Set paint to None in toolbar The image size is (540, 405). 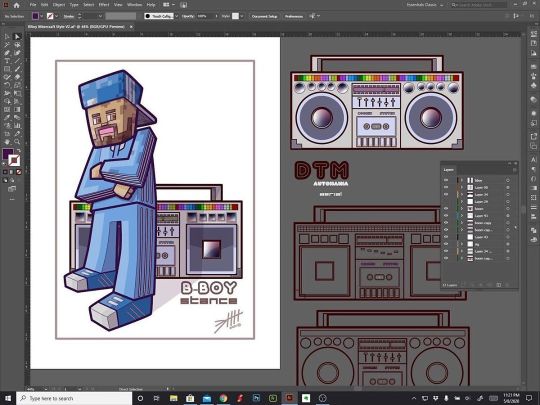(19, 172)
